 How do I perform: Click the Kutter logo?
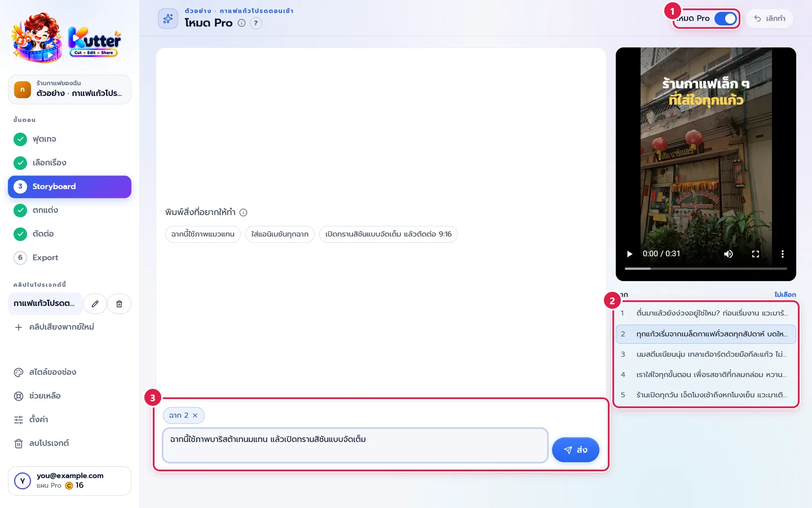pyautogui.click(x=67, y=38)
